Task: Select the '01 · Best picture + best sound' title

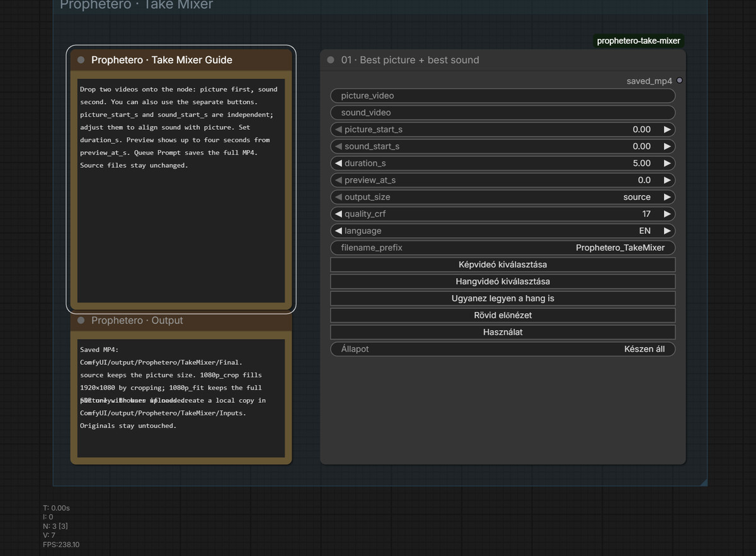Action: (410, 60)
